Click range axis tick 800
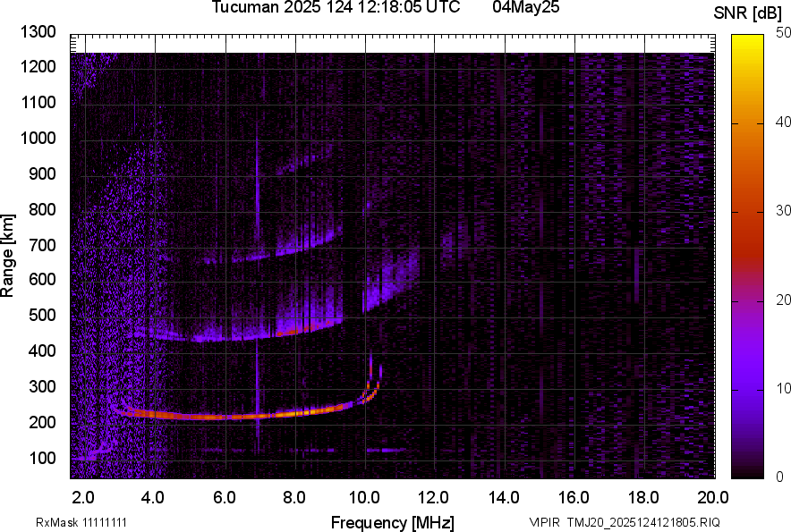Viewport: 791px width, 532px height. (42, 209)
